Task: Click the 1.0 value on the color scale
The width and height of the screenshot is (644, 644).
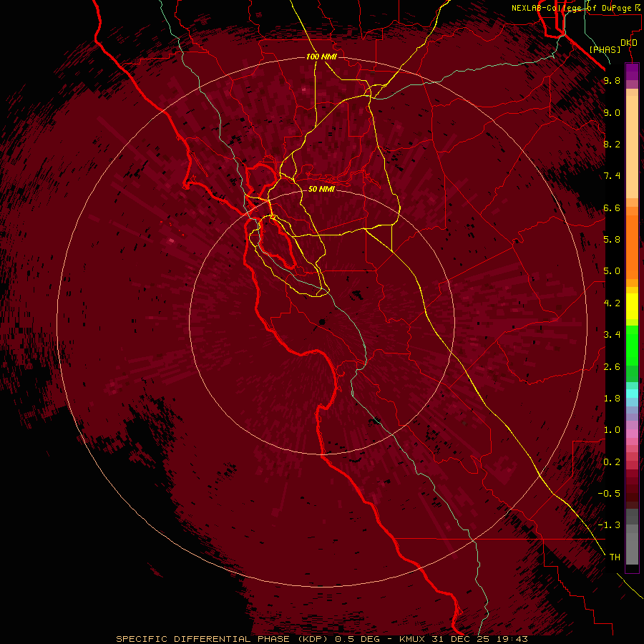Action: click(x=612, y=430)
